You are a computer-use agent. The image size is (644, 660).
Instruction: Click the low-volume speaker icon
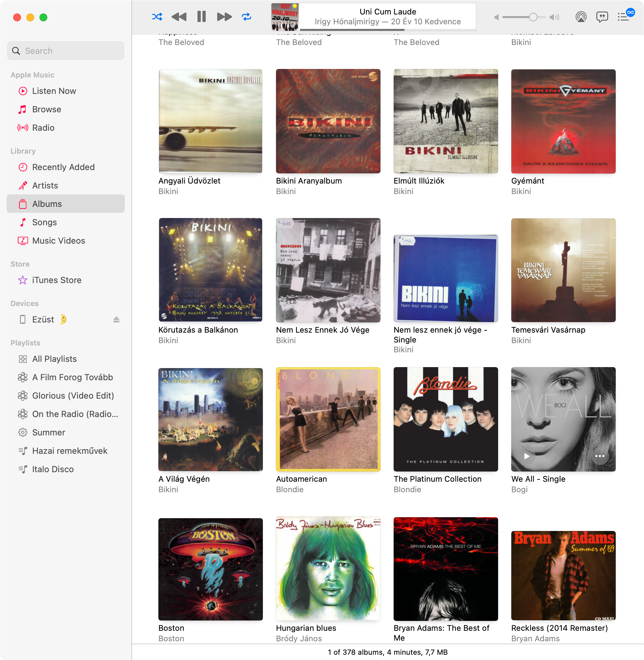[x=496, y=17]
